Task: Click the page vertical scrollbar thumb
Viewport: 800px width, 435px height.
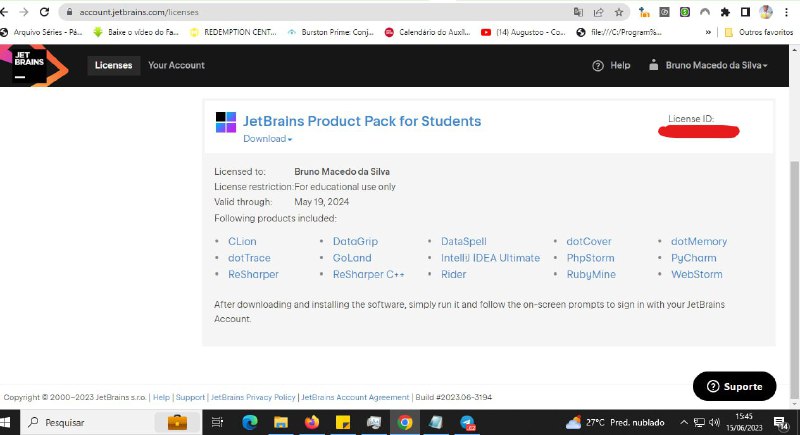Action: [794, 279]
